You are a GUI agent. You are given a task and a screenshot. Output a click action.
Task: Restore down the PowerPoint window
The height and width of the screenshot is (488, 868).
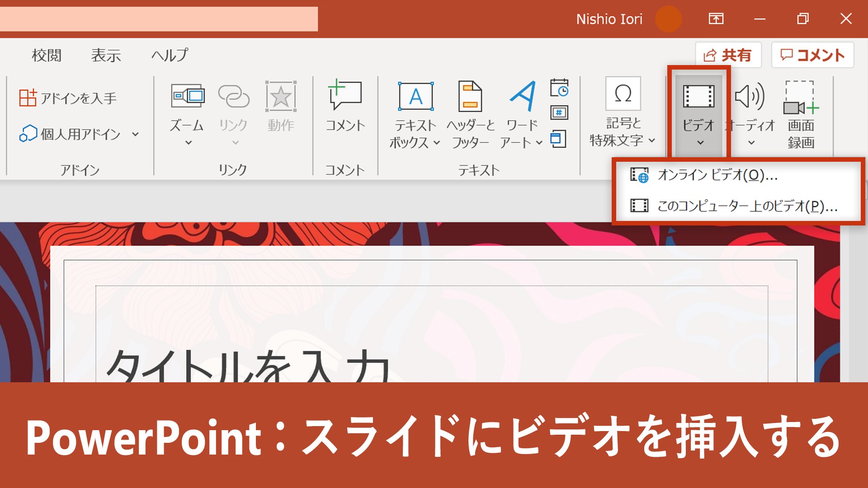[x=803, y=19]
